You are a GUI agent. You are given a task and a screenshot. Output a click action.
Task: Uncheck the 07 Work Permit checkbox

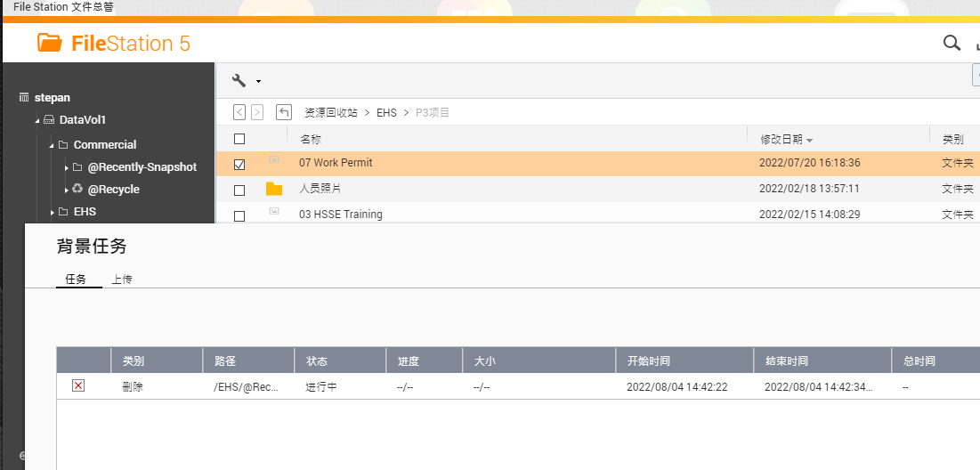[239, 165]
